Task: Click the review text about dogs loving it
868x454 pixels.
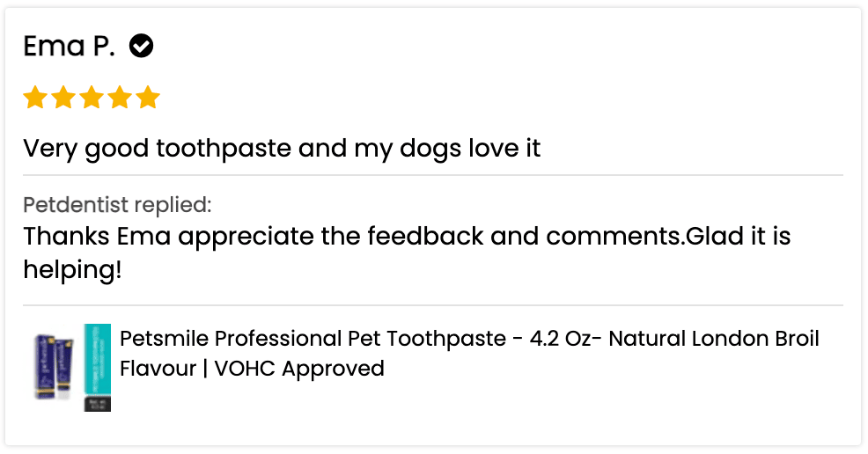Action: pos(282,148)
